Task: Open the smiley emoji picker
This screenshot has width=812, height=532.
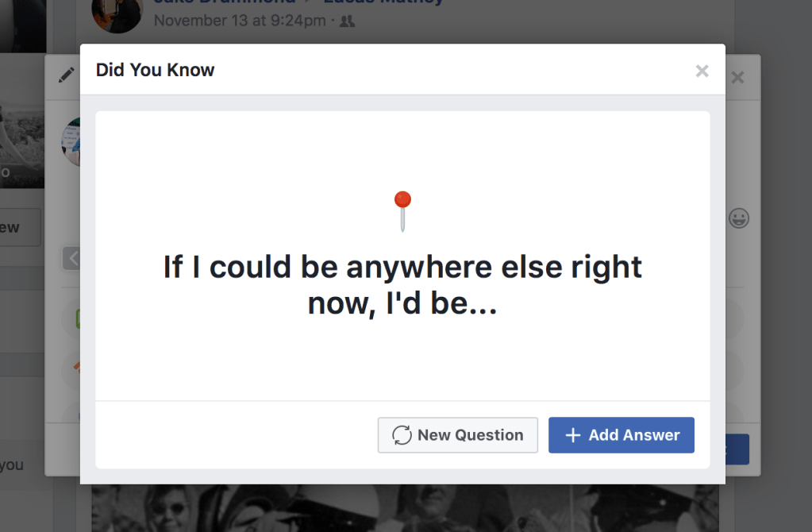Action: point(739,218)
